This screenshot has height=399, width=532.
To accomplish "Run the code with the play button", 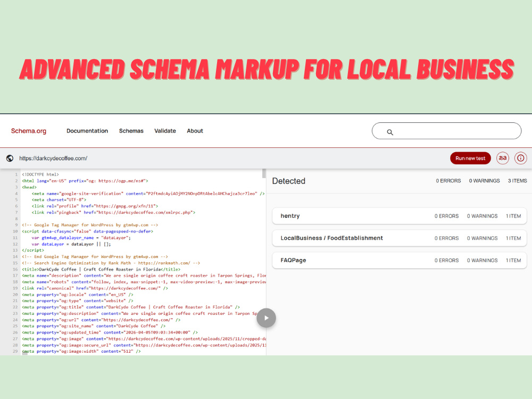I will point(266,318).
